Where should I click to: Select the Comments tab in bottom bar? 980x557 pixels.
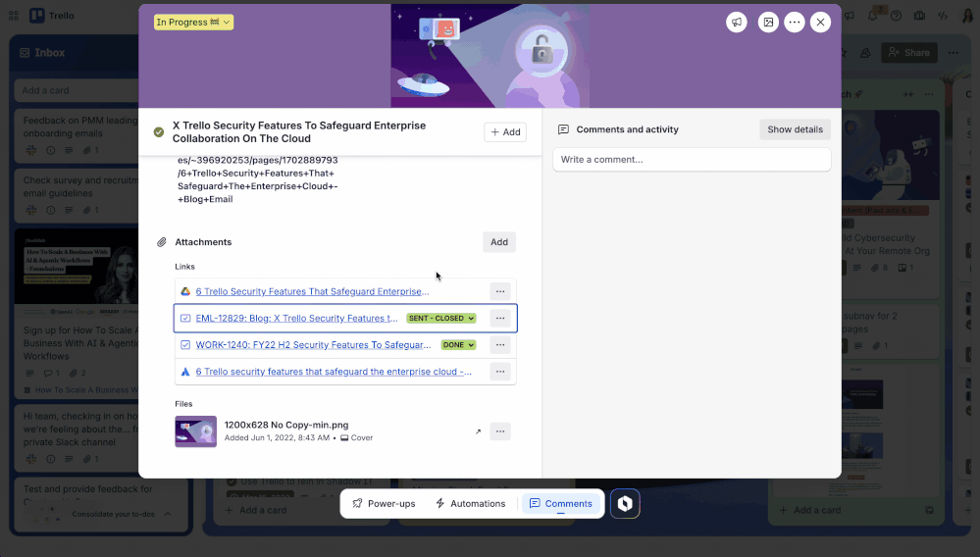click(x=560, y=503)
